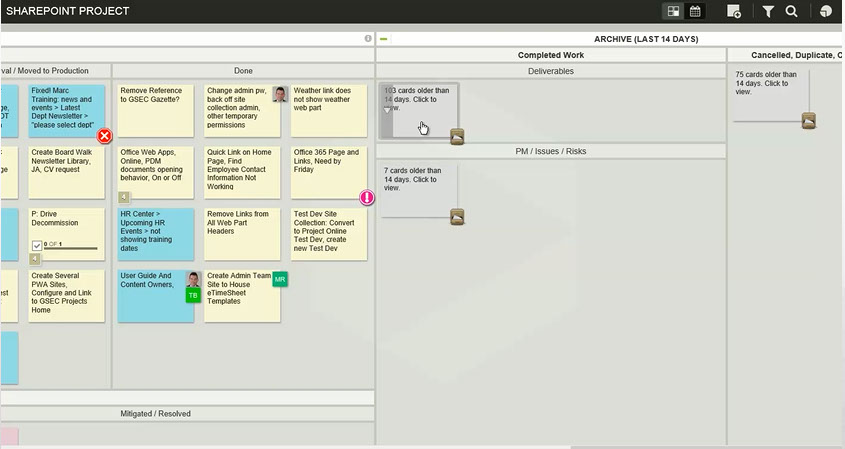This screenshot has height=449, width=845.
Task: Open the calendar view icon
Action: pyautogui.click(x=696, y=11)
